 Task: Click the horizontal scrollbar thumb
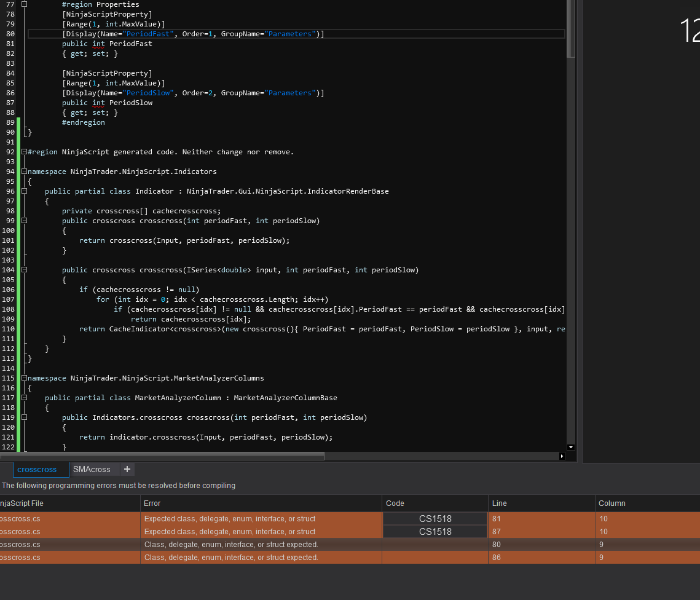(x=162, y=456)
